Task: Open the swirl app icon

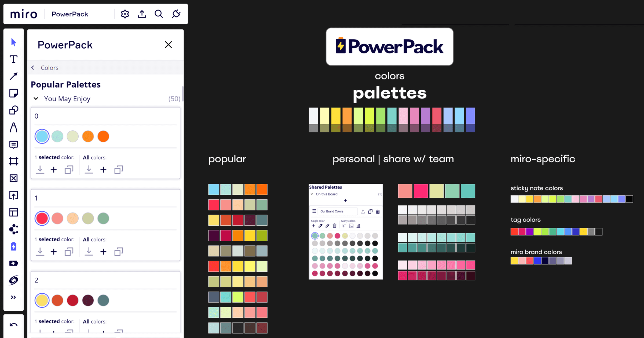Action: (x=13, y=280)
